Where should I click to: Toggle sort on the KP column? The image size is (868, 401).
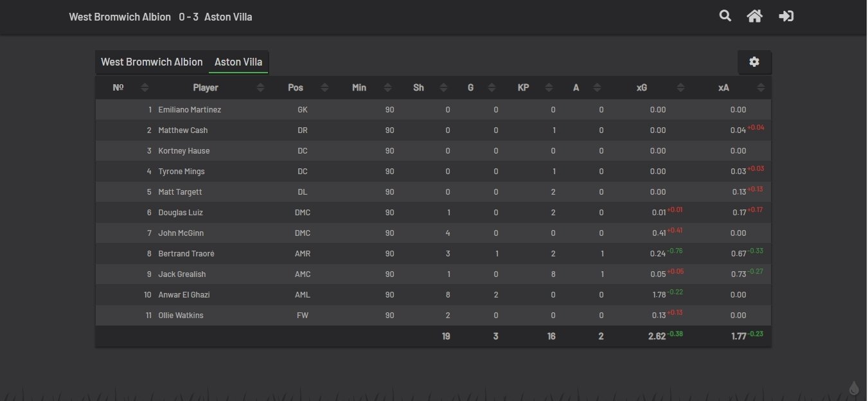(x=549, y=87)
